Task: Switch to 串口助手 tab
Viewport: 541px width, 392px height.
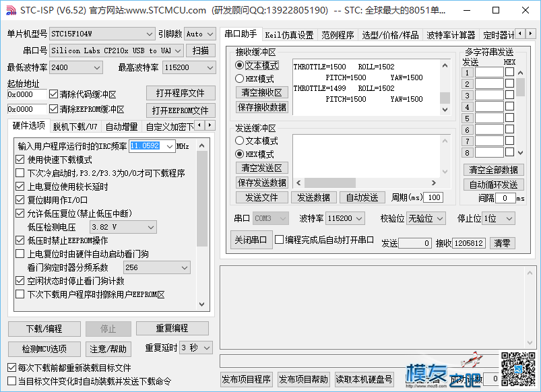Action: pyautogui.click(x=241, y=34)
